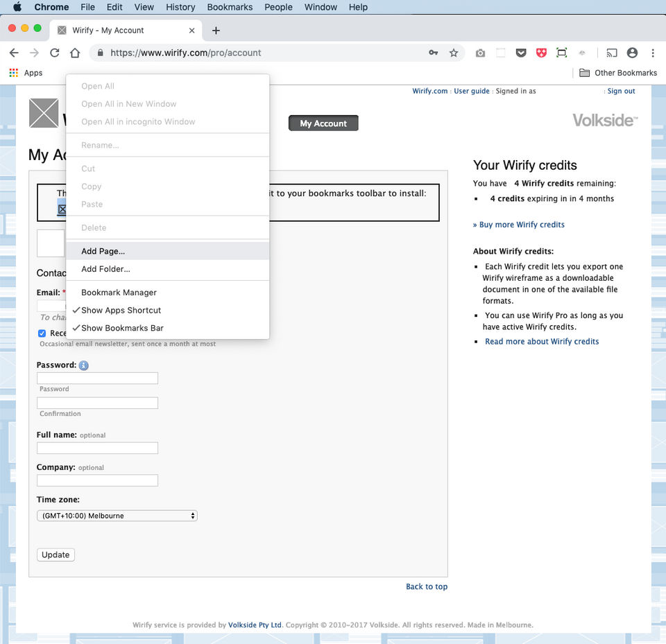Open the File menu
The image size is (666, 644).
(x=87, y=7)
